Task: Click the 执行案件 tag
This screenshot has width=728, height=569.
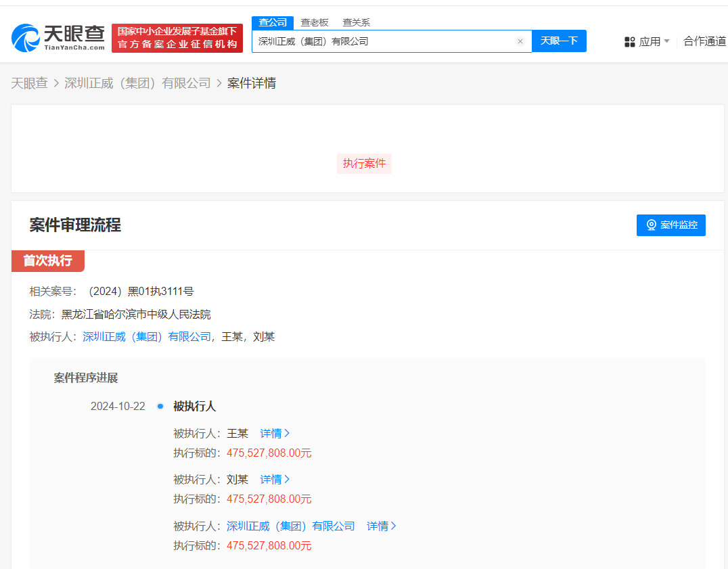Action: click(x=365, y=163)
